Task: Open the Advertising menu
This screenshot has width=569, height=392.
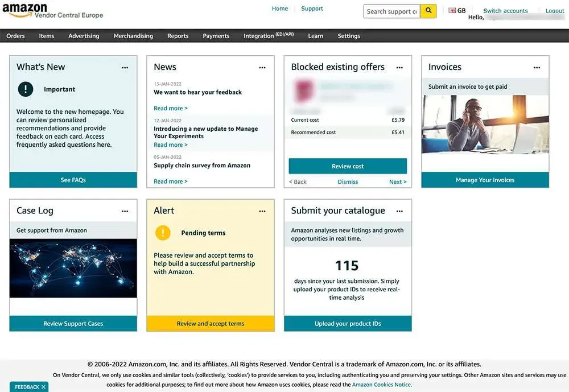Action: (x=84, y=36)
